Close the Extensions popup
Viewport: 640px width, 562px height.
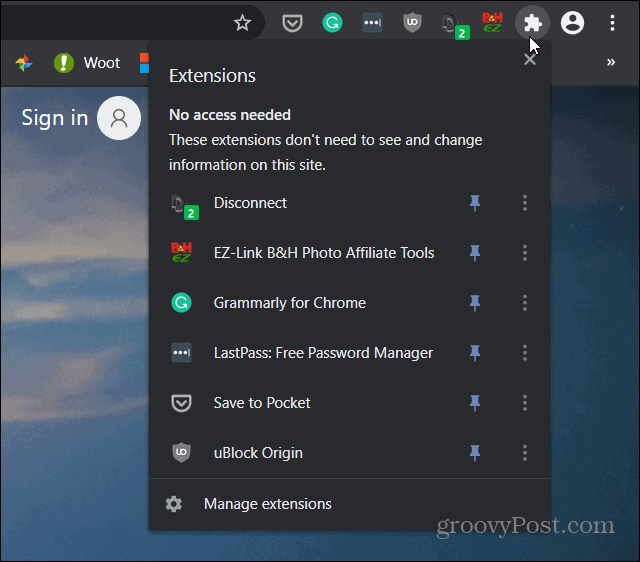pos(530,60)
